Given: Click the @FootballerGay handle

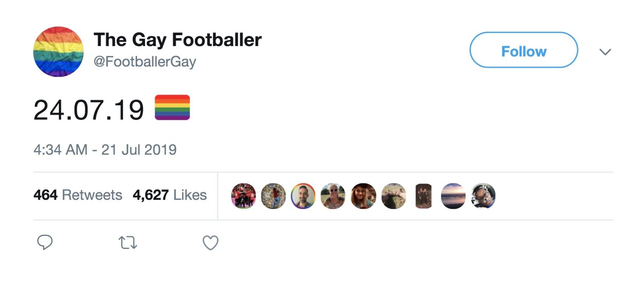Looking at the screenshot, I should (x=145, y=62).
